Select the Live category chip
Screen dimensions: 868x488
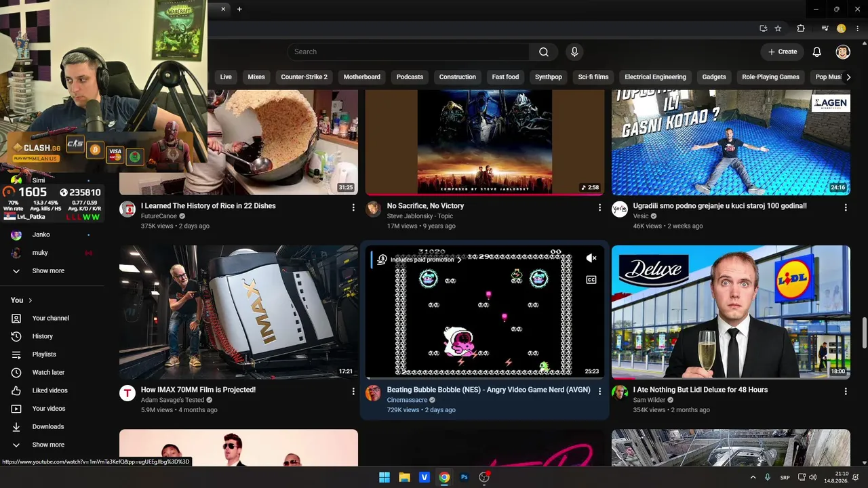226,77
